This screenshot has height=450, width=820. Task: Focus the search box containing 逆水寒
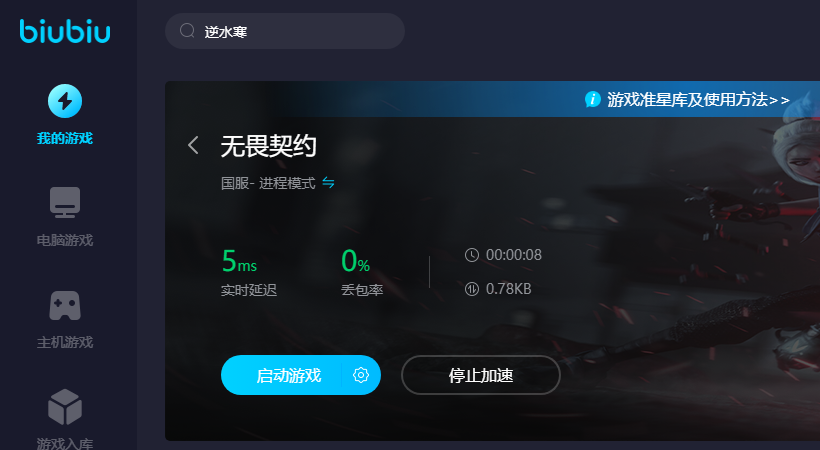[285, 31]
